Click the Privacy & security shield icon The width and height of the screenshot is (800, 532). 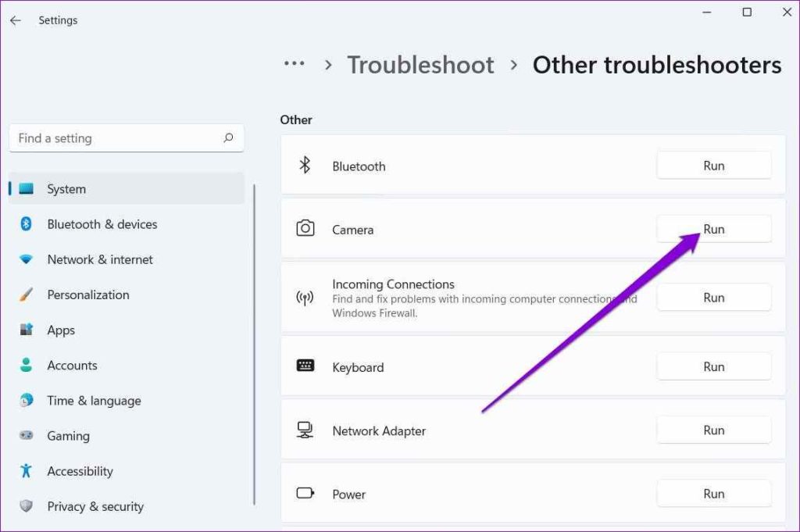[26, 506]
